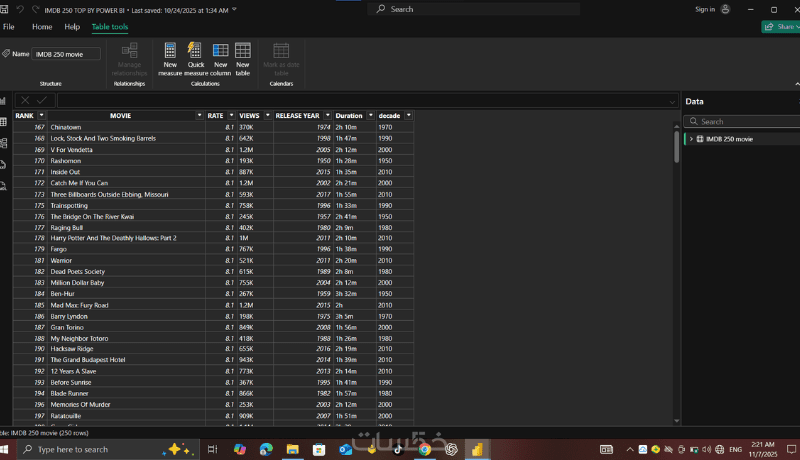The width and height of the screenshot is (800, 460).
Task: Expand the formula bar chevron
Action: [672, 101]
